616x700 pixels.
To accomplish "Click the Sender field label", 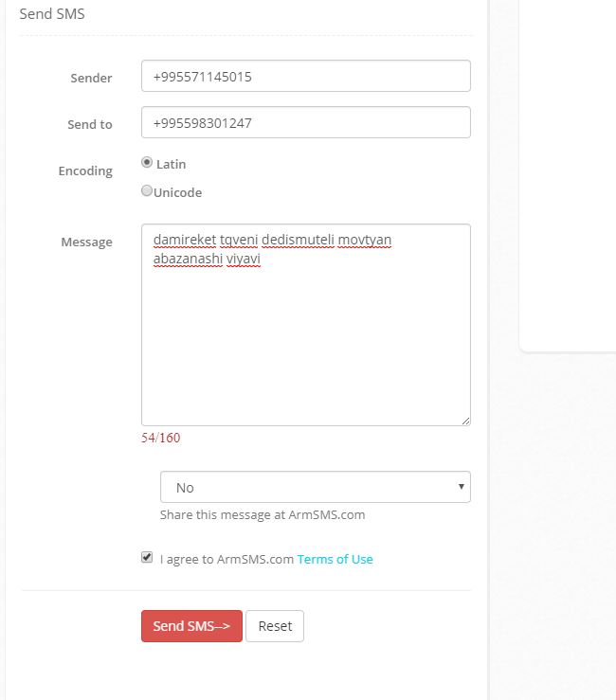I will [91, 78].
